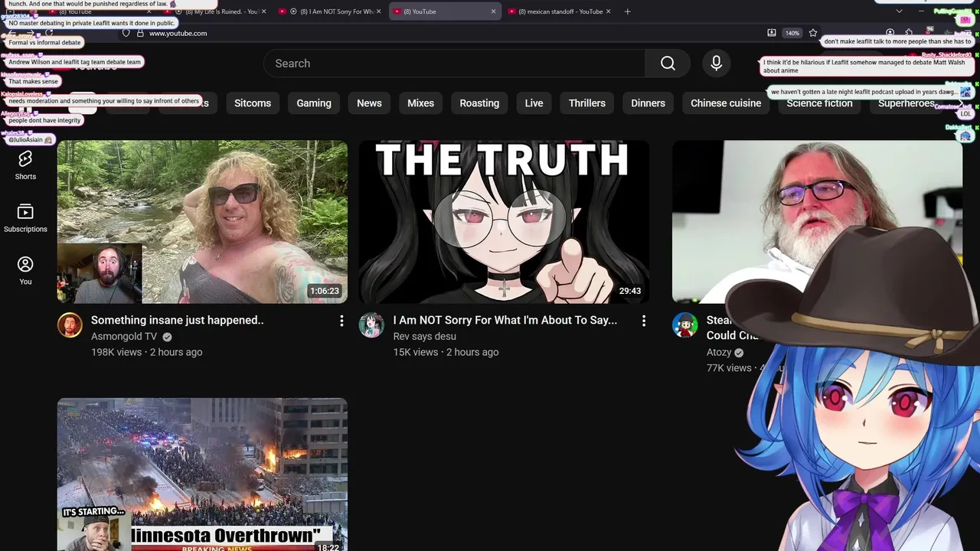Select the Sitcoms filter chip

click(x=253, y=103)
